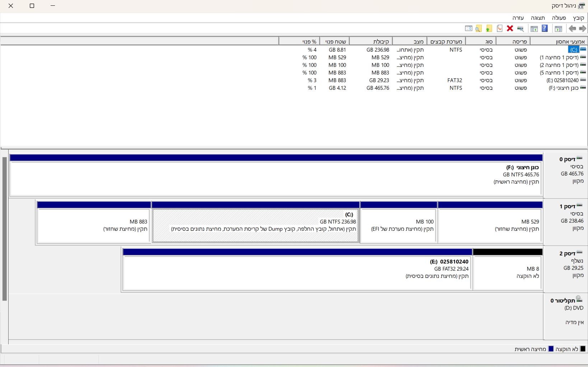Select the 100 MB EFI system partition block
The image size is (588, 367).
(x=398, y=222)
